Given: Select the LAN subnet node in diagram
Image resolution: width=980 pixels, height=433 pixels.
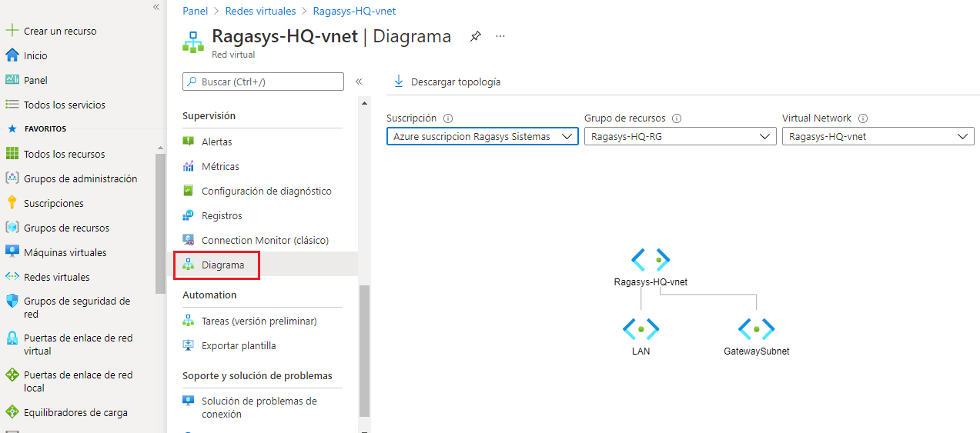Looking at the screenshot, I should (641, 337).
